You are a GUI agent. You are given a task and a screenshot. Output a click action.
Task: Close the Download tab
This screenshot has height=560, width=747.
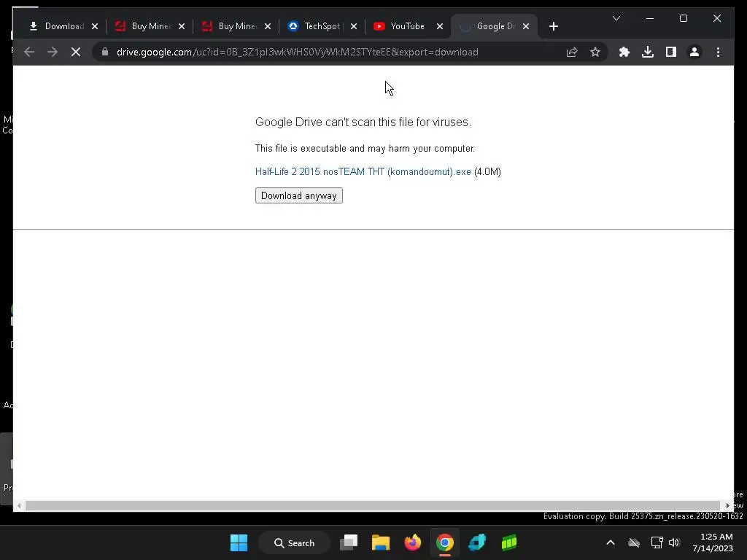click(95, 26)
